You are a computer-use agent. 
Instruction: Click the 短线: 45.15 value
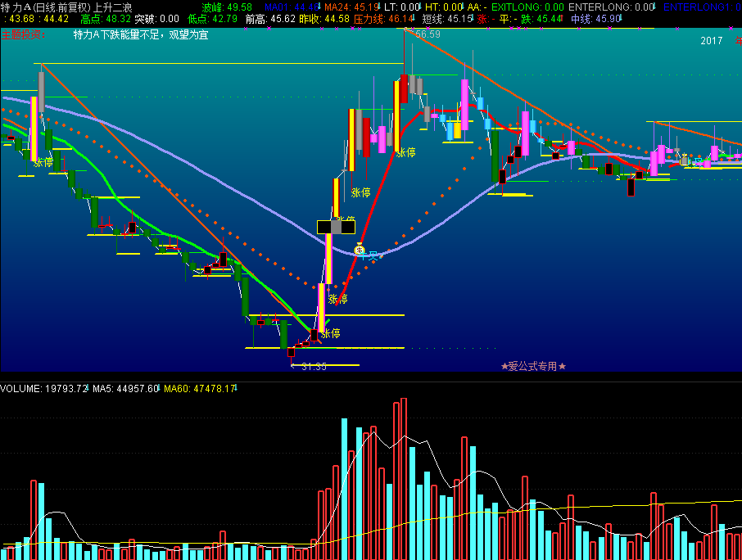(448, 19)
